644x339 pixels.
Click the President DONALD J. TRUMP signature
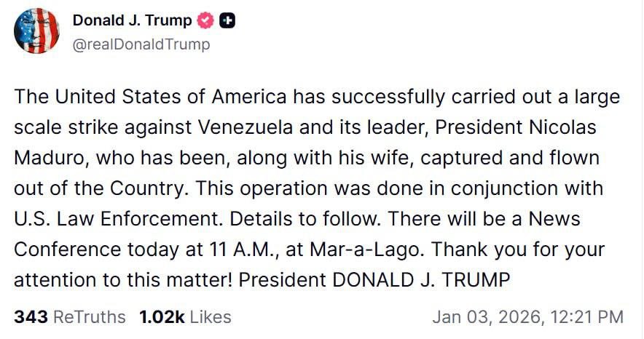pyautogui.click(x=374, y=280)
